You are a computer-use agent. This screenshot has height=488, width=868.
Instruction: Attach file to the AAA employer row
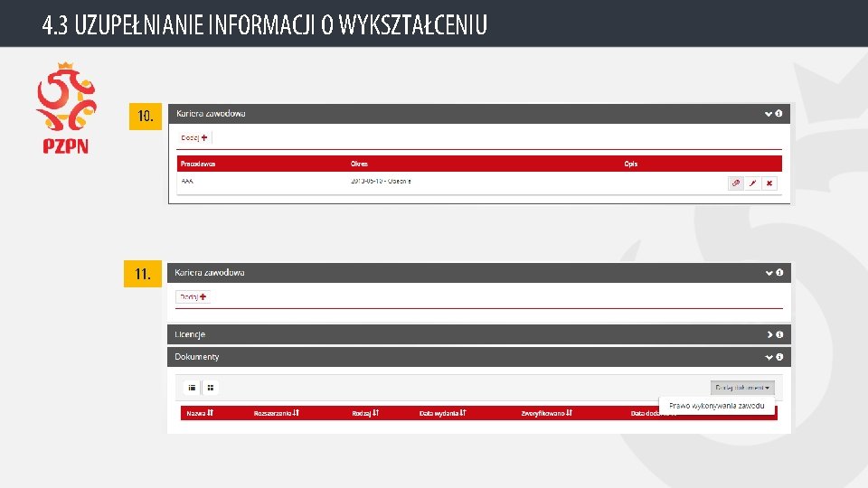click(x=736, y=183)
